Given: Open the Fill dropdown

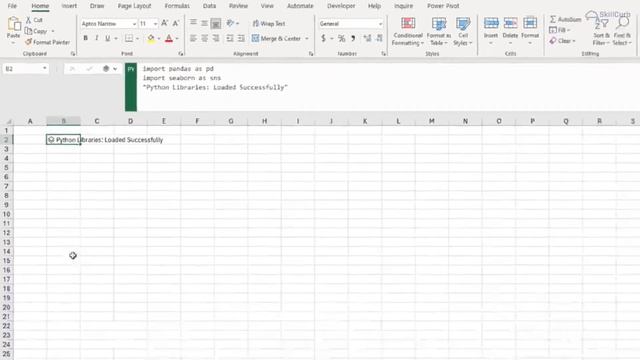Looking at the screenshot, I should point(559,30).
